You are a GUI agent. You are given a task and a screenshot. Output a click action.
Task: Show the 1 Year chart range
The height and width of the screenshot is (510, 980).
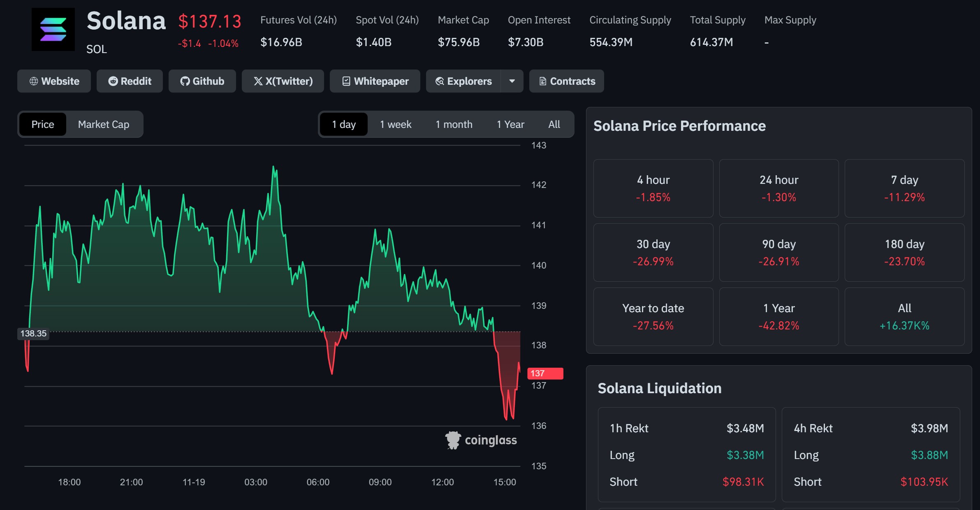point(510,124)
